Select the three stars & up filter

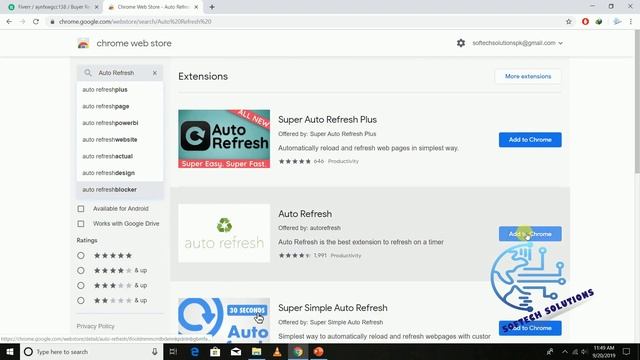point(81,285)
